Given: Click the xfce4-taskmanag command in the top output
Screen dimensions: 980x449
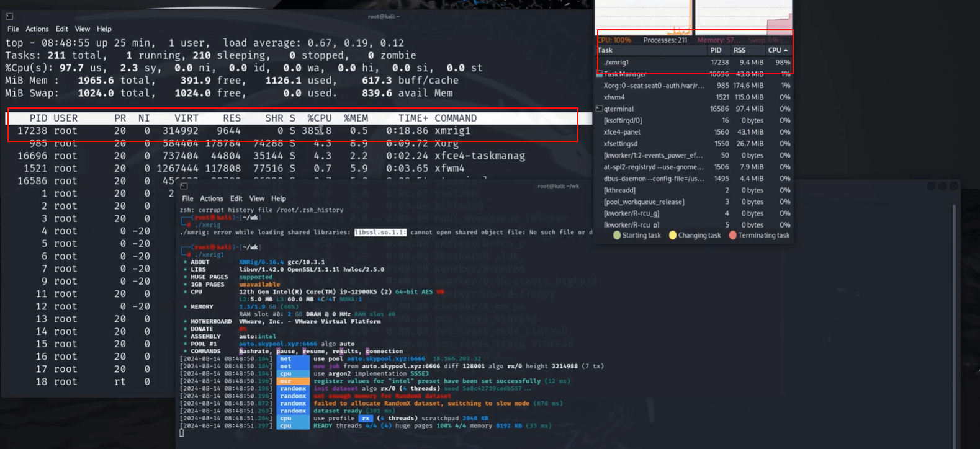Looking at the screenshot, I should (x=480, y=156).
